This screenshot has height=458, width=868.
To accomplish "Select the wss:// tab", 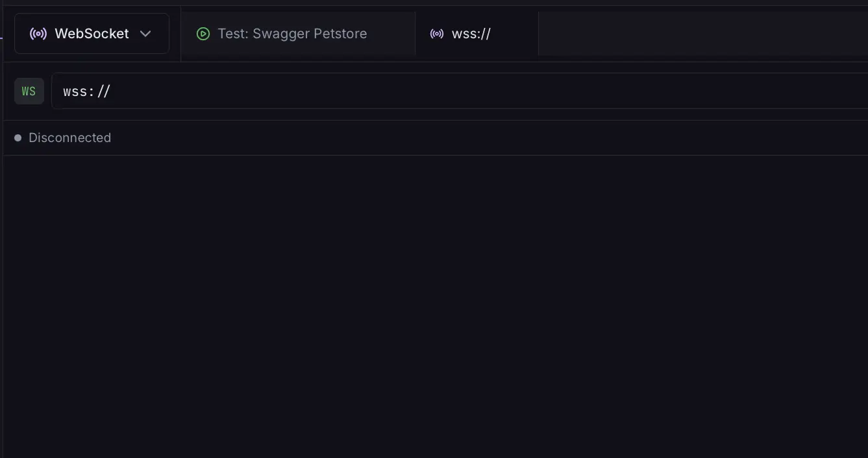I will [x=471, y=33].
